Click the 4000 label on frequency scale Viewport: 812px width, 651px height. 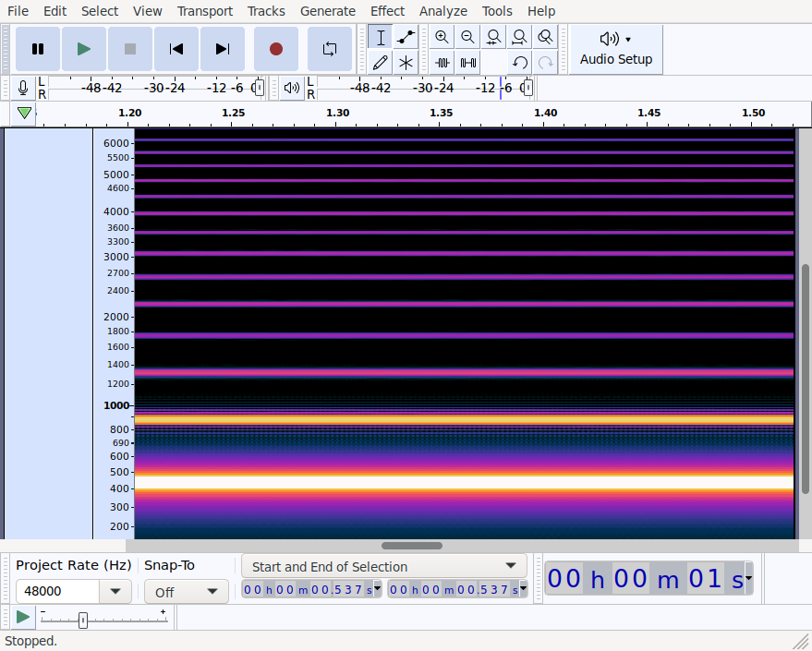point(116,211)
